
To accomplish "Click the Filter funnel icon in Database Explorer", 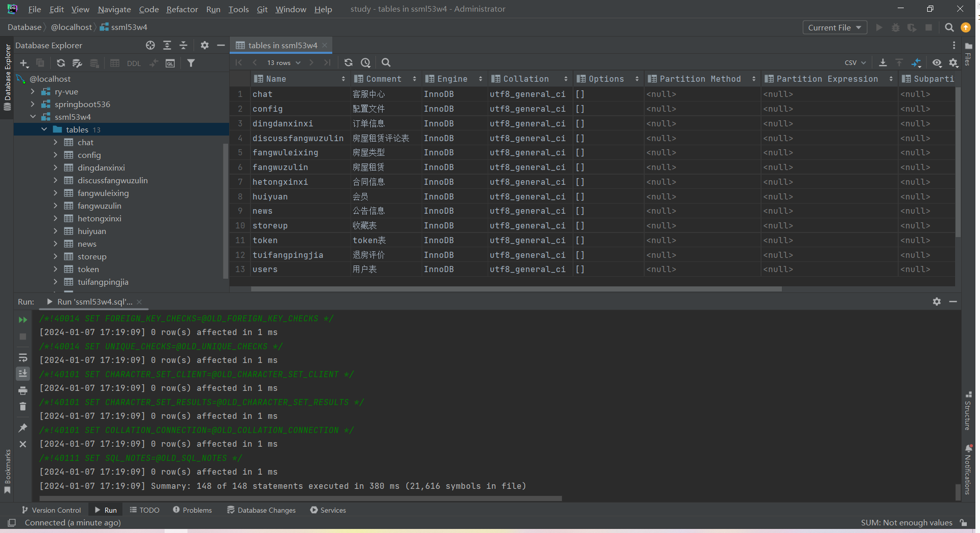I will pyautogui.click(x=191, y=63).
